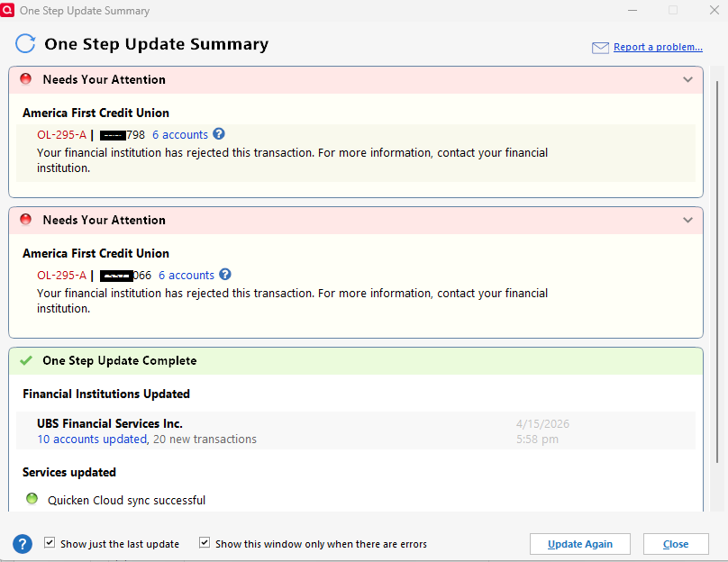
Task: Open help icon beside account ending 798
Action: [x=219, y=134]
